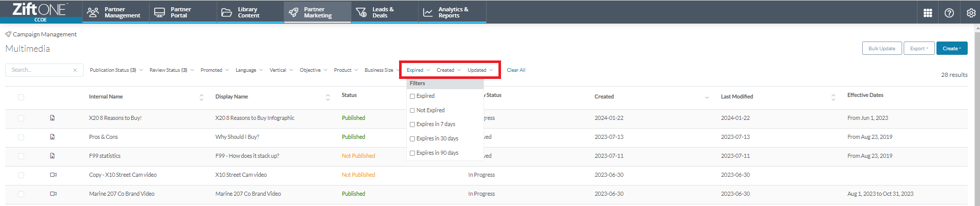Click the document icon for X20 8 Reasons to Buy!
Screen dimensions: 980x206
[x=52, y=118]
